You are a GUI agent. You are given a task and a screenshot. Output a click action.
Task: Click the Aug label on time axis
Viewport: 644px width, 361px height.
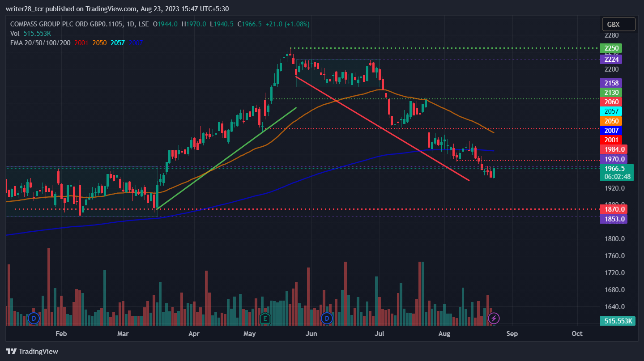point(444,334)
